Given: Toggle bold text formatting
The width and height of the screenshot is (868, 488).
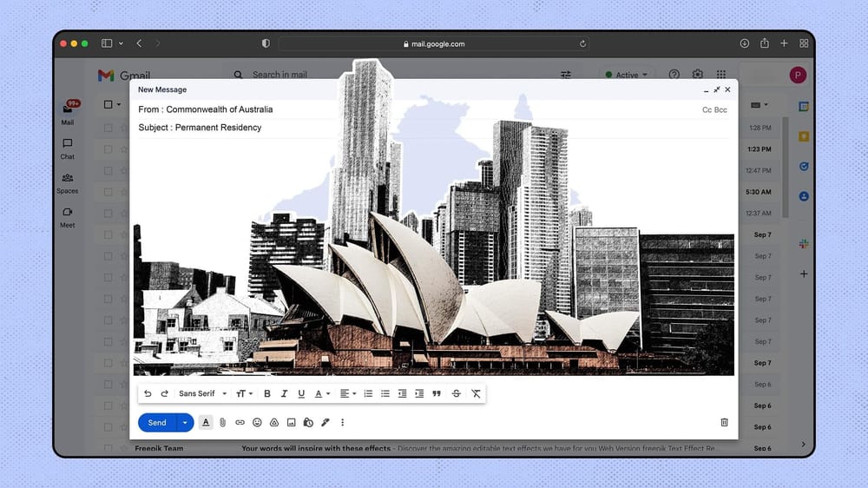Looking at the screenshot, I should pyautogui.click(x=267, y=394).
